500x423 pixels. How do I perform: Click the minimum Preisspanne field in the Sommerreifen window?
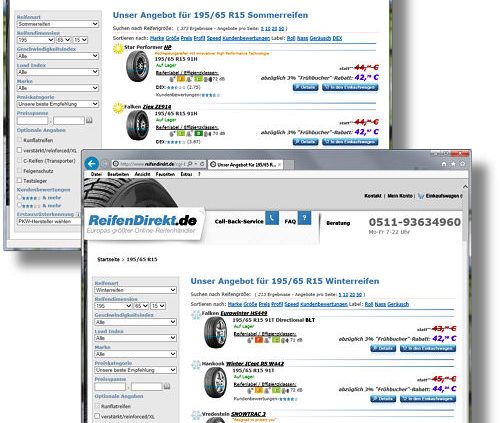(33, 120)
